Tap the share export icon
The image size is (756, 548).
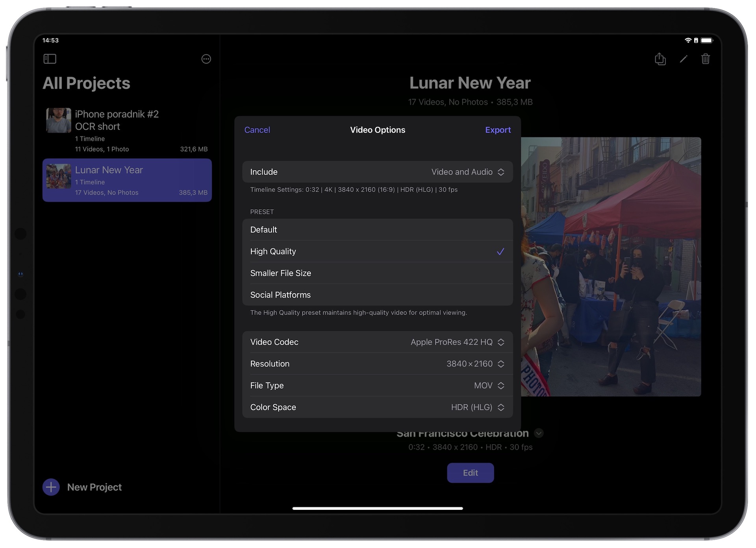click(660, 59)
